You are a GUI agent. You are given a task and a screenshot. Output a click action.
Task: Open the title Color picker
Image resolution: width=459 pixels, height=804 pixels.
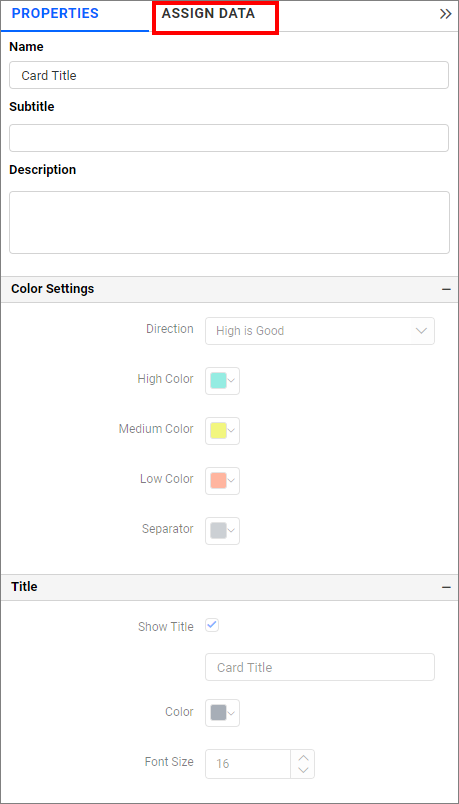(222, 713)
